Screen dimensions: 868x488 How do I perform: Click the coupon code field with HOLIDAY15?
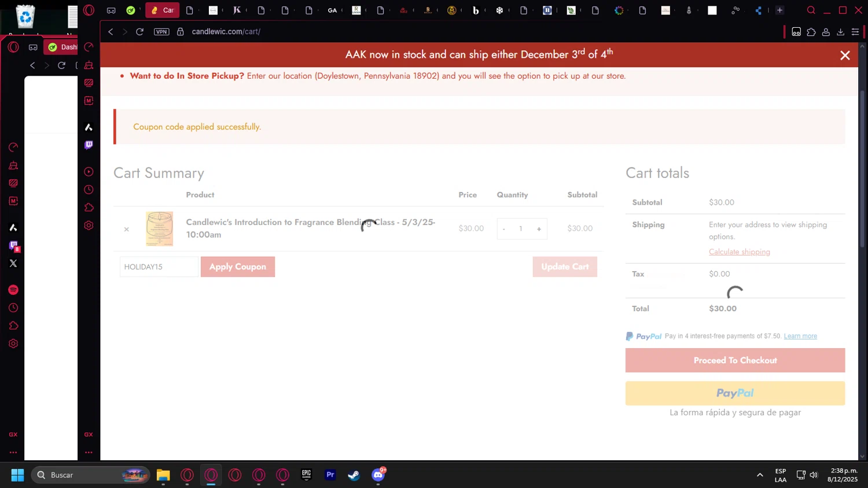pyautogui.click(x=159, y=267)
